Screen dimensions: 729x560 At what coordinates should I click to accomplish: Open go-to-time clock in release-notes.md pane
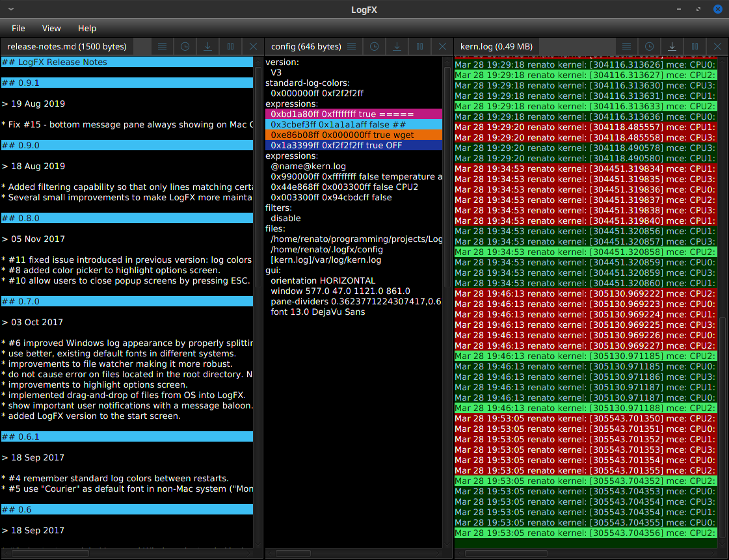185,47
